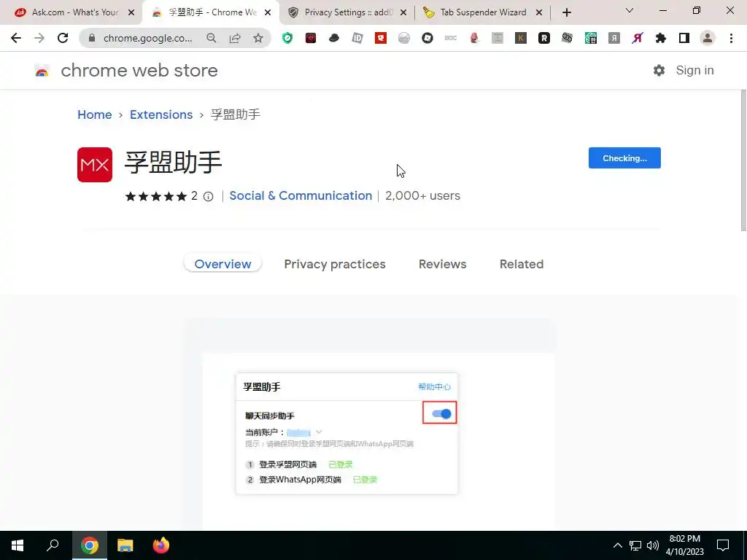The image size is (747, 560).
Task: Open Chrome Web Store settings gear
Action: pos(659,71)
